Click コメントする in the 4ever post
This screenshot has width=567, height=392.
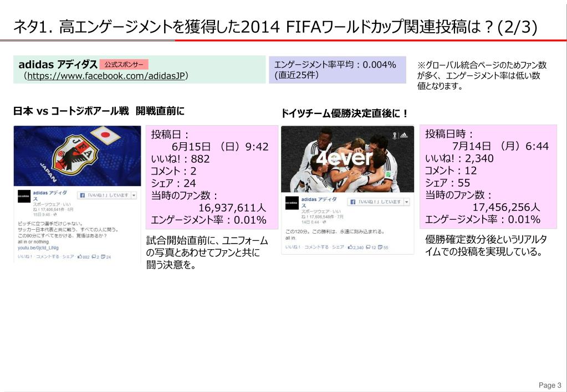coord(316,247)
